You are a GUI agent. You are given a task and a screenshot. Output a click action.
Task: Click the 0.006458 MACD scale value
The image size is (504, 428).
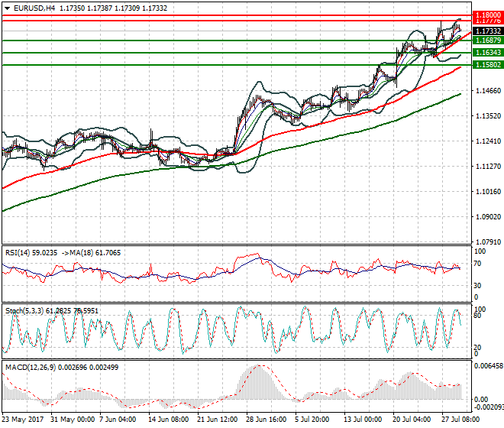click(x=489, y=366)
